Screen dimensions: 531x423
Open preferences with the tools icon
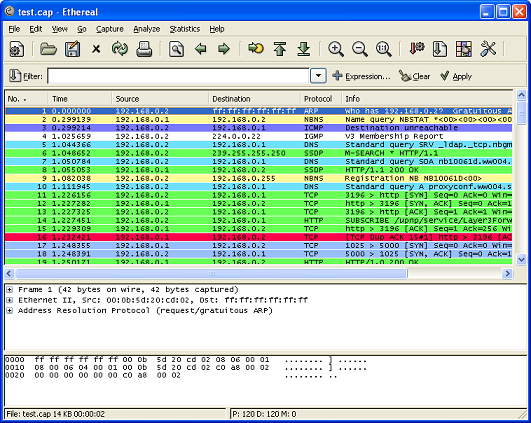pos(488,49)
